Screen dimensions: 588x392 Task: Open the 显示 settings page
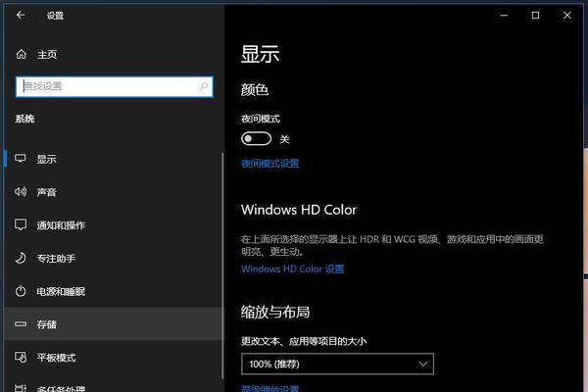[114, 159]
